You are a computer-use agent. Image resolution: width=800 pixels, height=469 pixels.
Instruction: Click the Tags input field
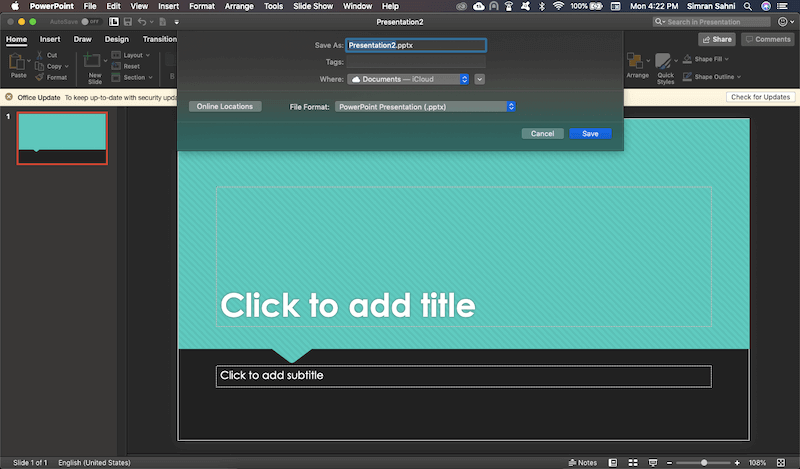click(416, 62)
